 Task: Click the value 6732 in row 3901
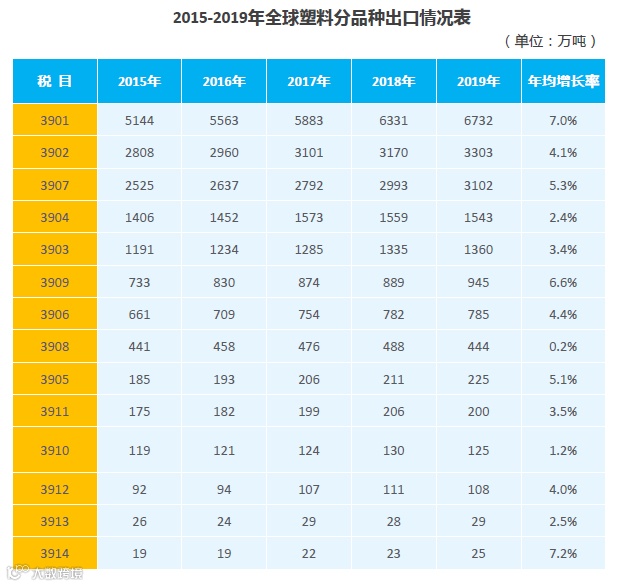(479, 120)
